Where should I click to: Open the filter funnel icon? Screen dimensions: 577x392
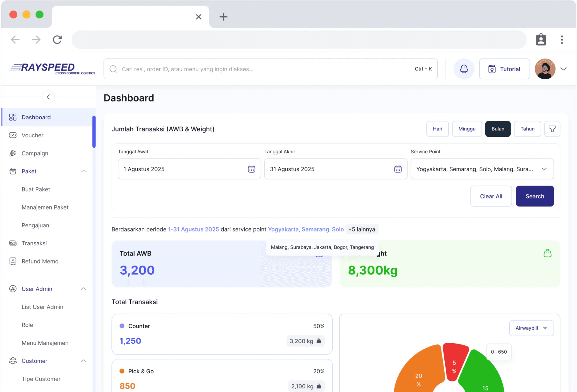pyautogui.click(x=552, y=129)
